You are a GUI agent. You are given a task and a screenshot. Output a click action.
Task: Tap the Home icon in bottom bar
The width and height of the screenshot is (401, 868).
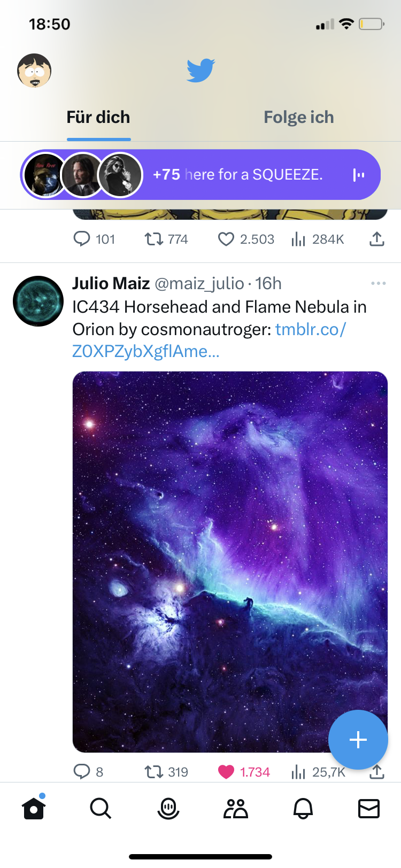[x=34, y=809]
